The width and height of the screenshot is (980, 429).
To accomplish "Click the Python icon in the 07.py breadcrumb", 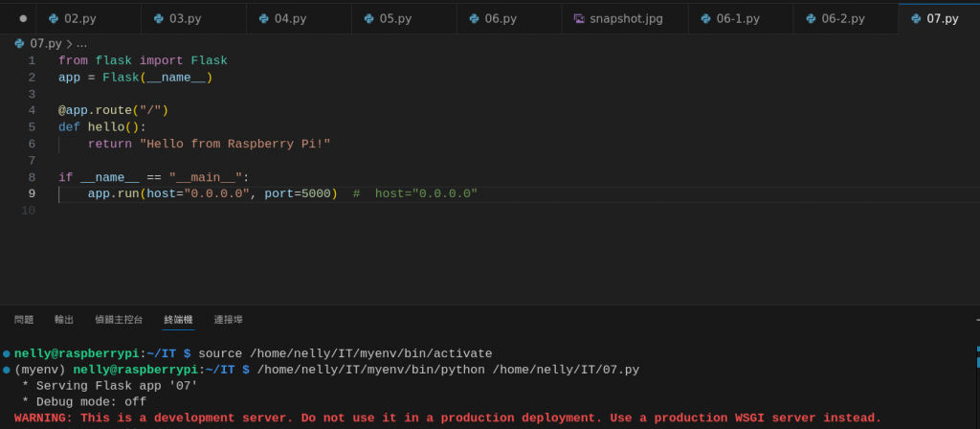I will 19,43.
